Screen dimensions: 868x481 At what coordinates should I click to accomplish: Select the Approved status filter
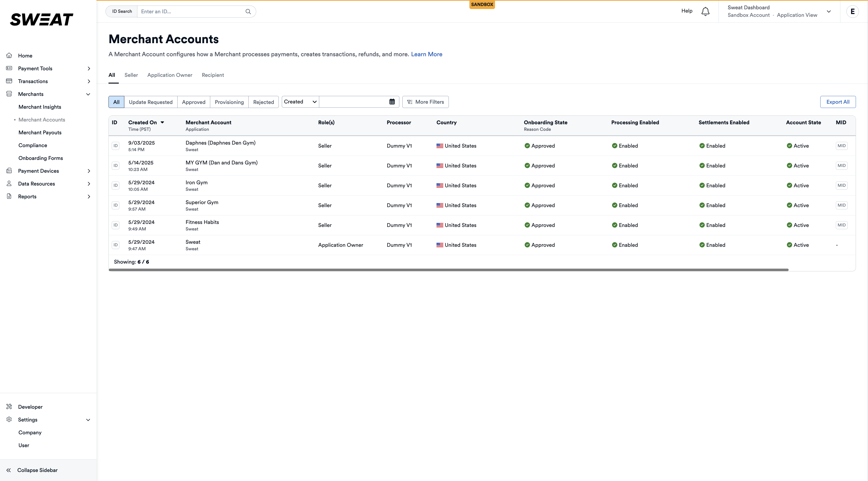[x=193, y=102]
